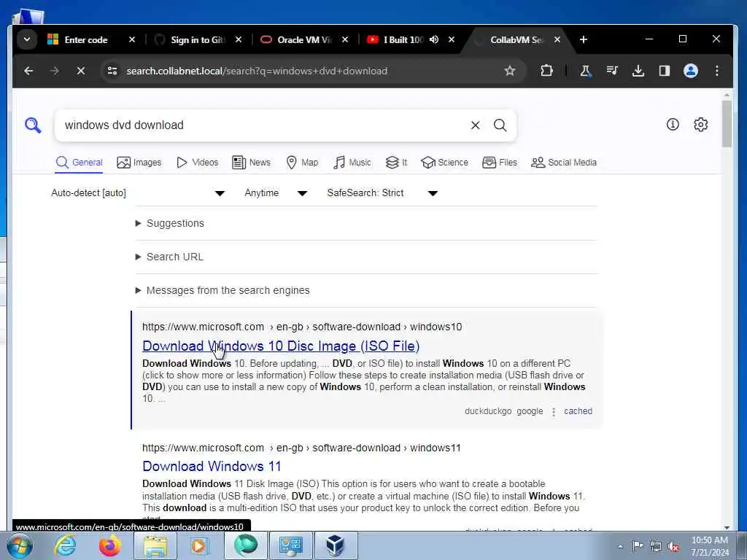Select the Map search category

coord(302,163)
